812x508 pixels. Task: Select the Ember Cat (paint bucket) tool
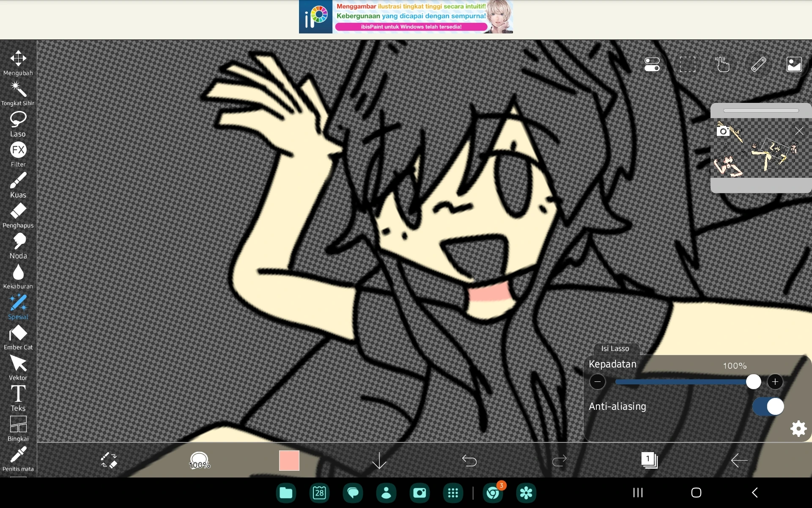point(18,334)
